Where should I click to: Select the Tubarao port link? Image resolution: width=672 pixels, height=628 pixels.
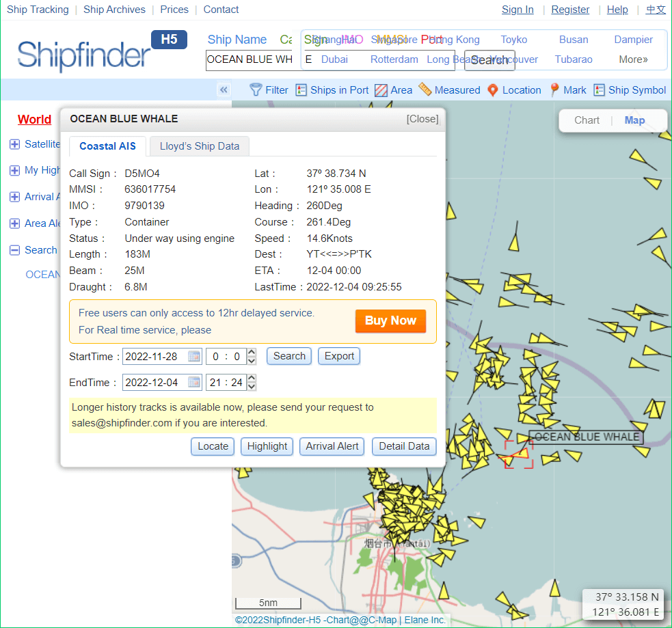[x=574, y=59]
